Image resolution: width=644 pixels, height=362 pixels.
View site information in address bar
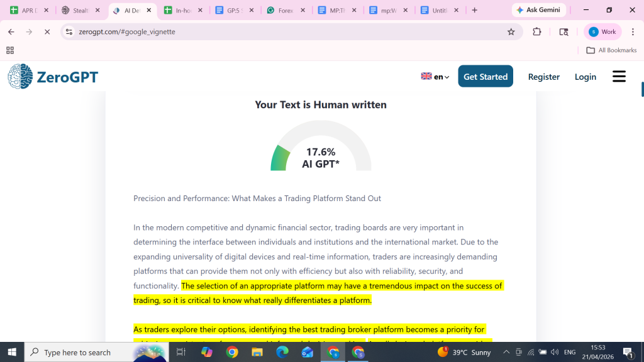(x=69, y=32)
